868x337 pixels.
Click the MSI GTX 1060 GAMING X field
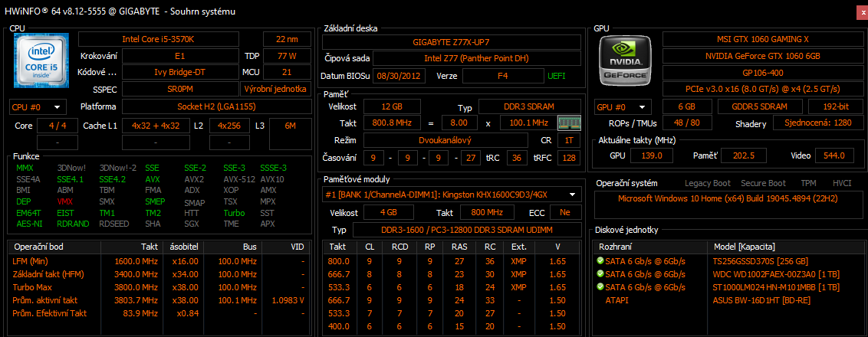(x=763, y=39)
